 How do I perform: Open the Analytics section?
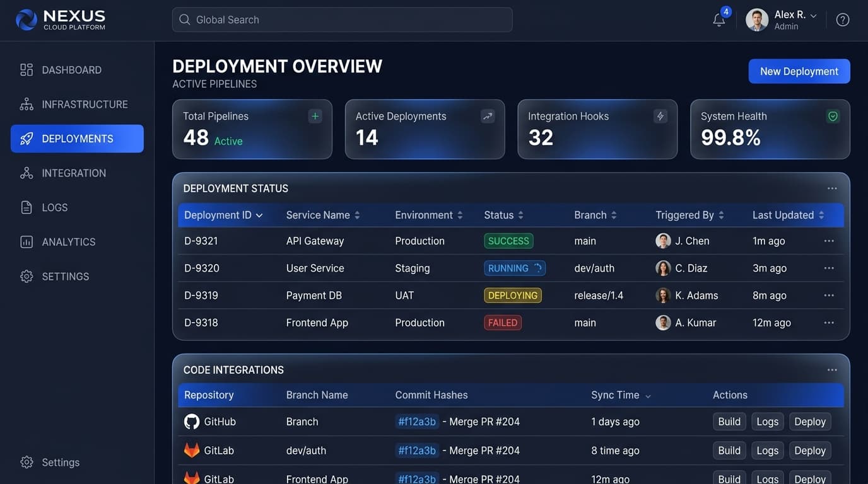(x=77, y=242)
